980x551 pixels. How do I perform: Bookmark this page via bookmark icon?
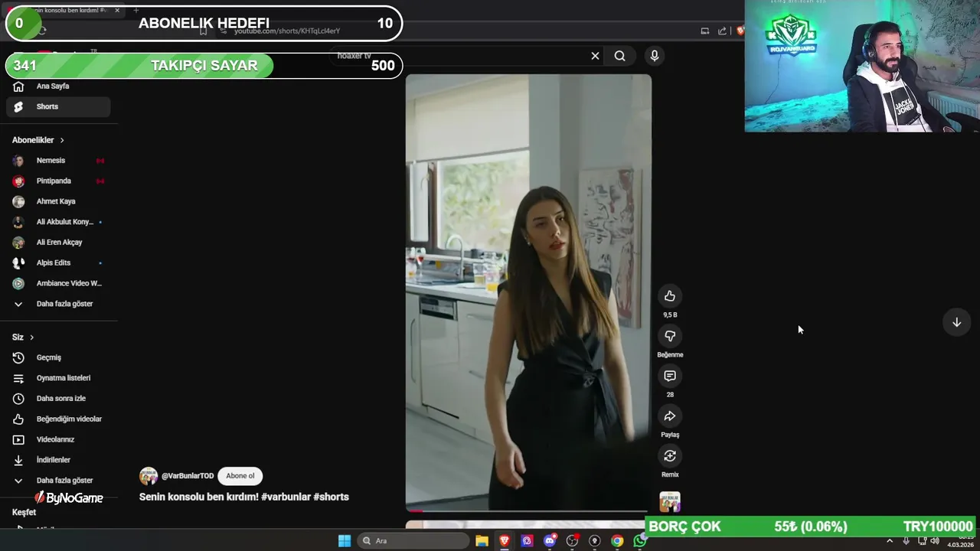pyautogui.click(x=203, y=31)
